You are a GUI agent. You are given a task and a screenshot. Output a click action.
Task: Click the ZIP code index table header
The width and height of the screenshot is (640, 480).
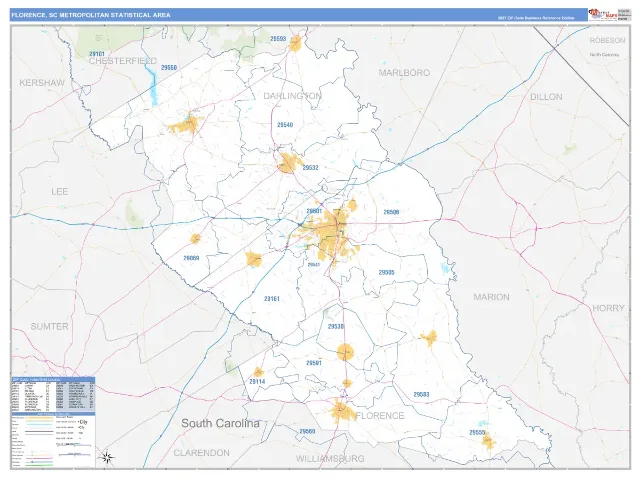point(53,379)
